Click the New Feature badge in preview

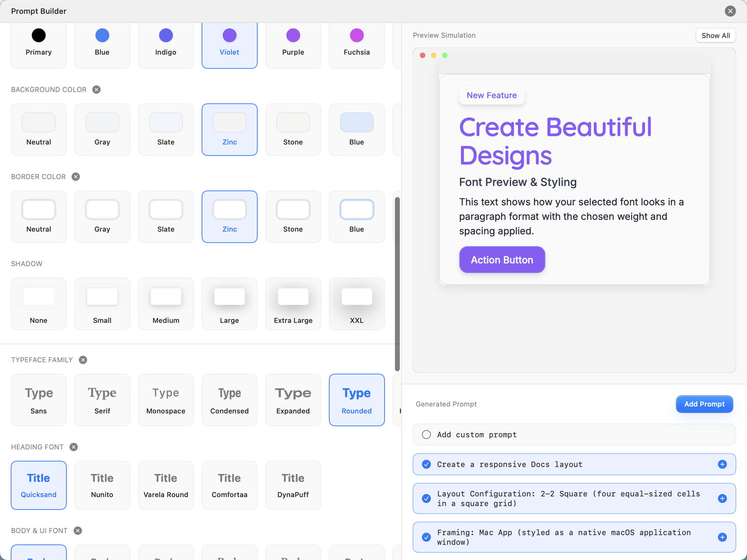[x=492, y=95]
